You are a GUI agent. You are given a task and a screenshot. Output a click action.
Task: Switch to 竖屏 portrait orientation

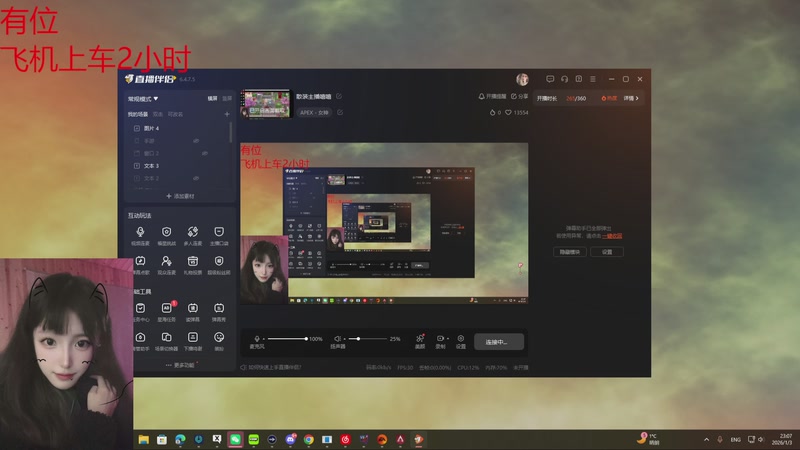[227, 98]
